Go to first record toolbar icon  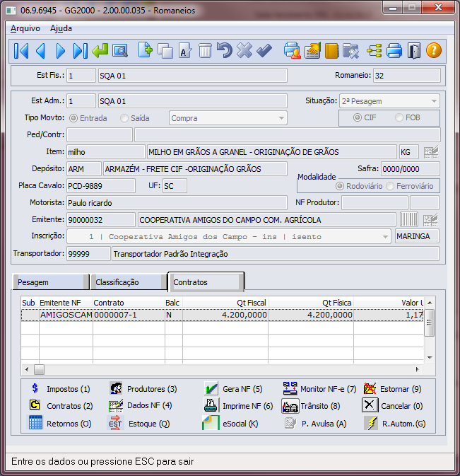21,51
